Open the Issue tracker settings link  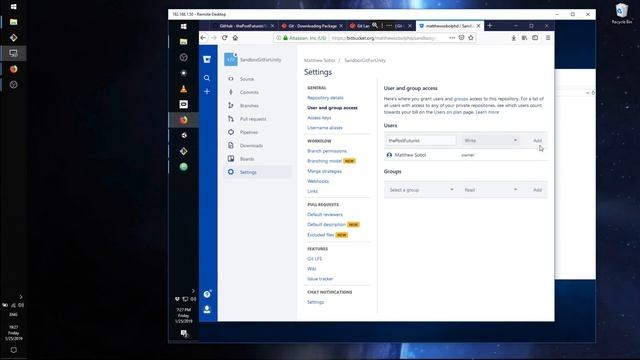[320, 279]
